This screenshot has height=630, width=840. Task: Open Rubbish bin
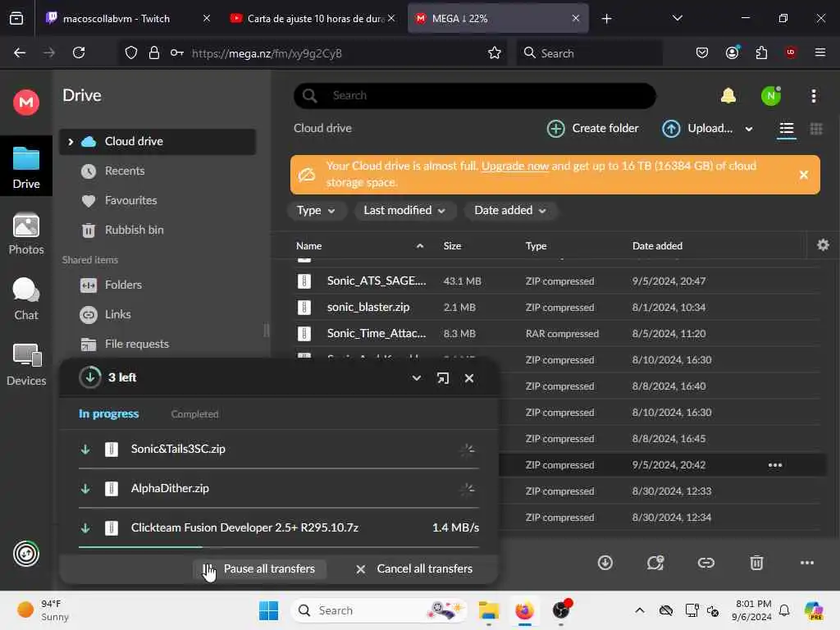pyautogui.click(x=134, y=230)
